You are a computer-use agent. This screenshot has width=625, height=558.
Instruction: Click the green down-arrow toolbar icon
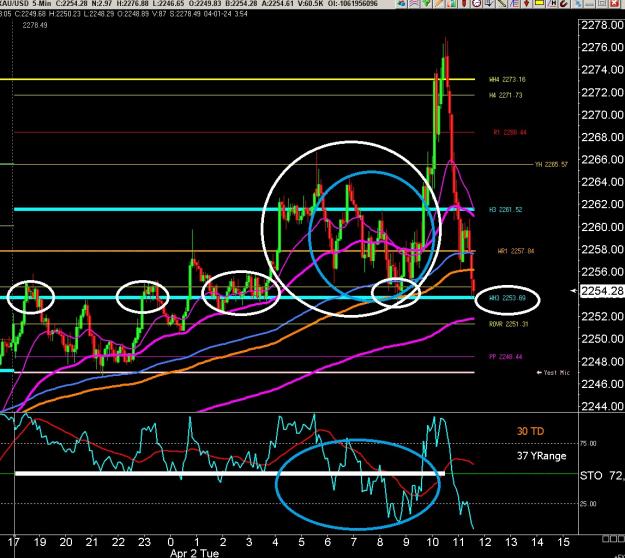(426, 4)
